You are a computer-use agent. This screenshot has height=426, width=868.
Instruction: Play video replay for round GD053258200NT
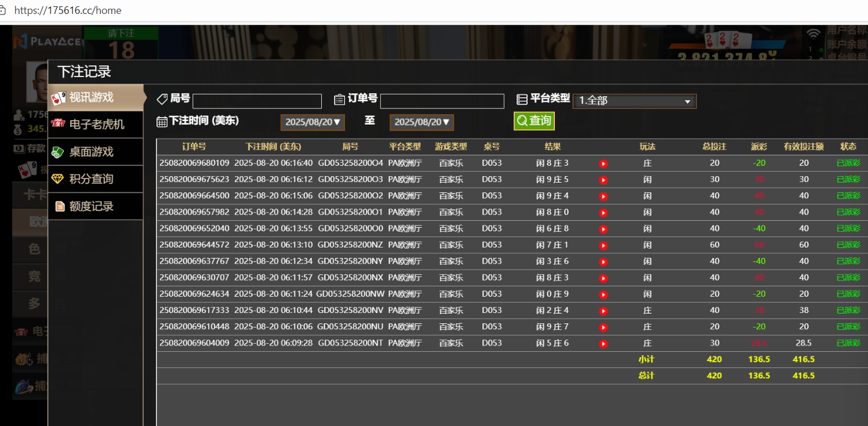603,344
